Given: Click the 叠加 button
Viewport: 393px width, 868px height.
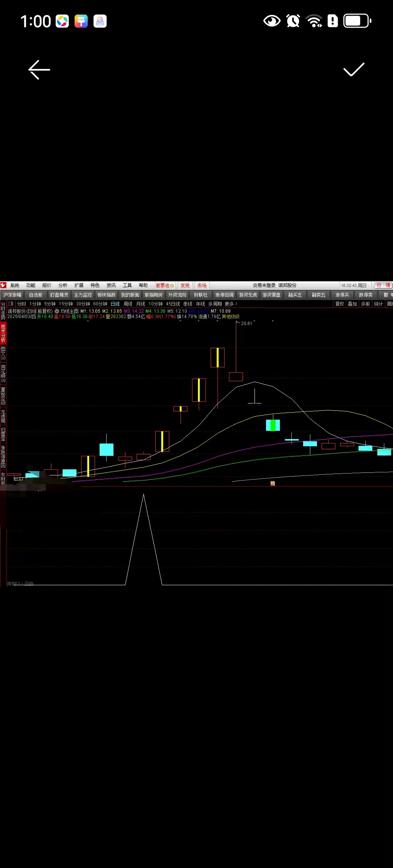Looking at the screenshot, I should [352, 304].
